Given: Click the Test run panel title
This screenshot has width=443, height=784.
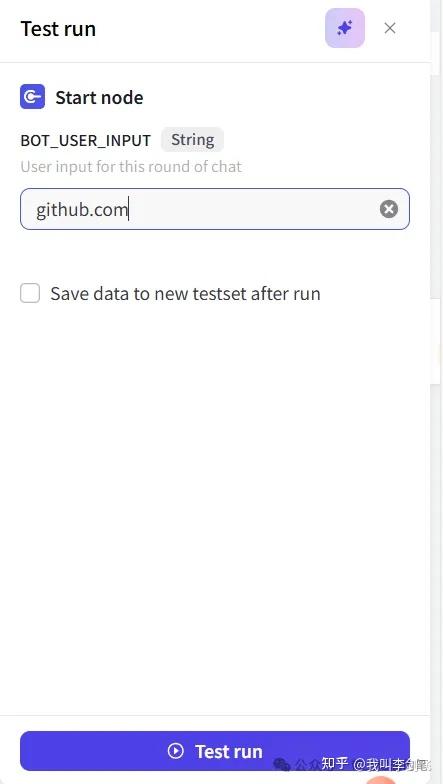Looking at the screenshot, I should click(58, 28).
